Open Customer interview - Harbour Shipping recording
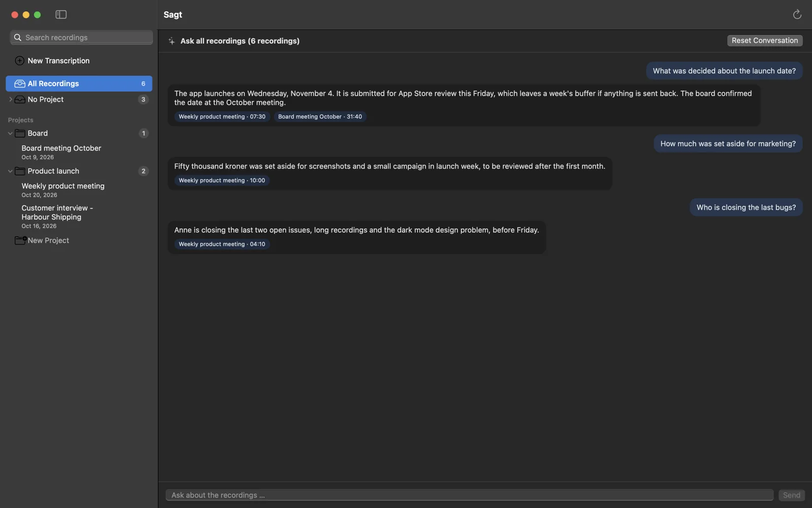The height and width of the screenshot is (508, 812). point(57,216)
